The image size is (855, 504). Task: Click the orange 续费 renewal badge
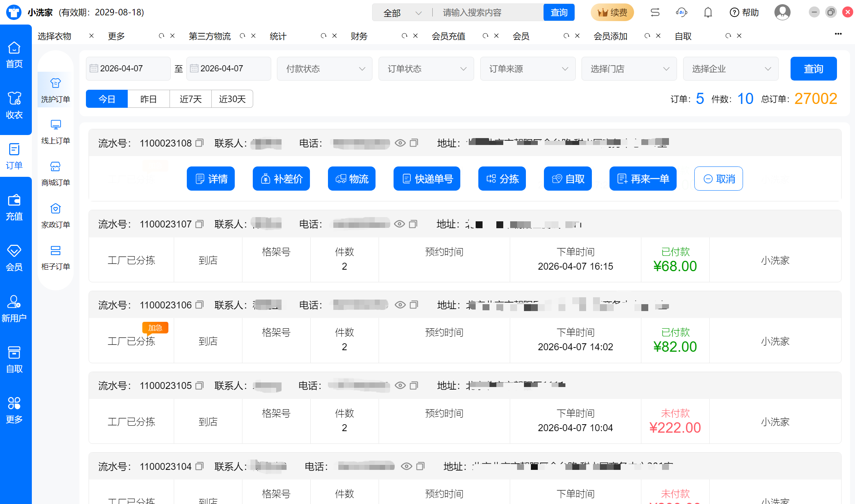612,13
